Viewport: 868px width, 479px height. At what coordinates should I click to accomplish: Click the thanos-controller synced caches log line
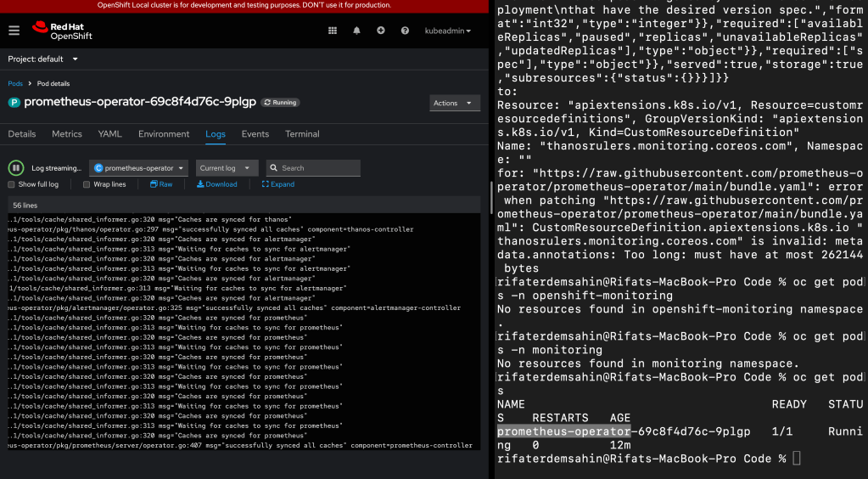(x=211, y=229)
